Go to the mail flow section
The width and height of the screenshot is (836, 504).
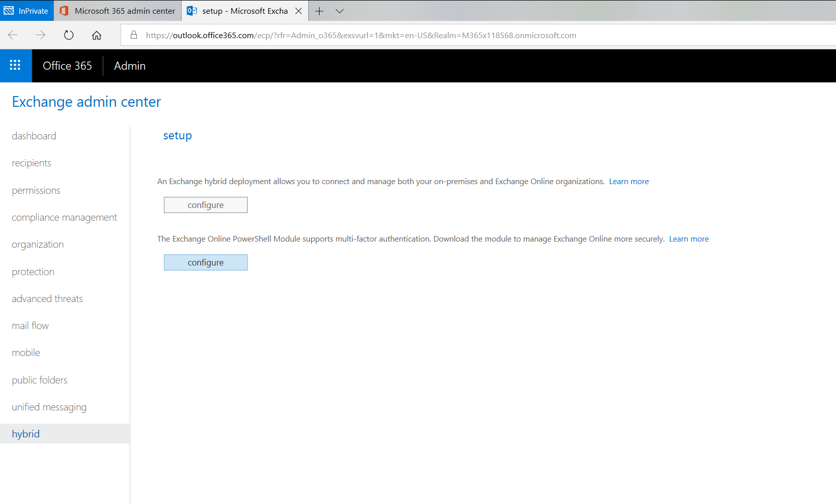(30, 325)
